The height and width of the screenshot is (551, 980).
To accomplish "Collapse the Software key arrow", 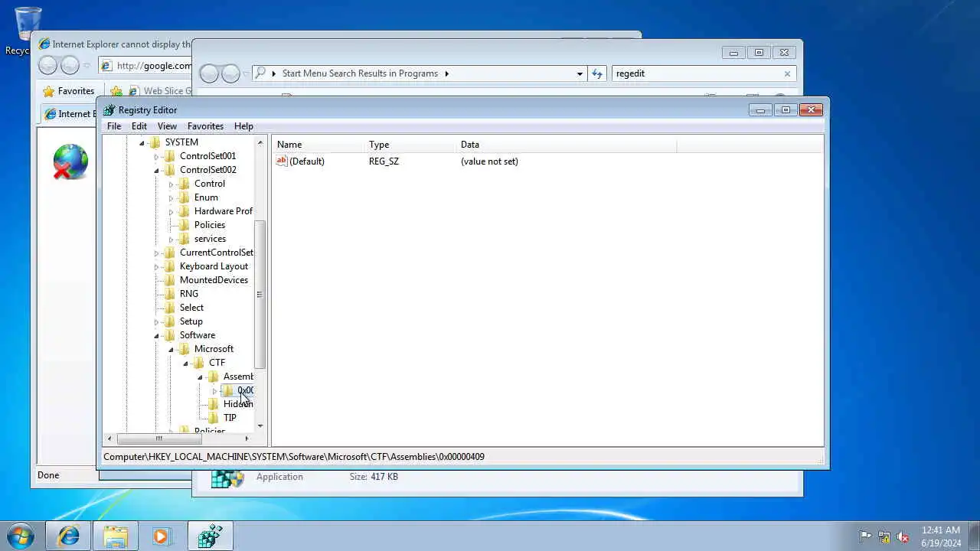I will tap(156, 336).
